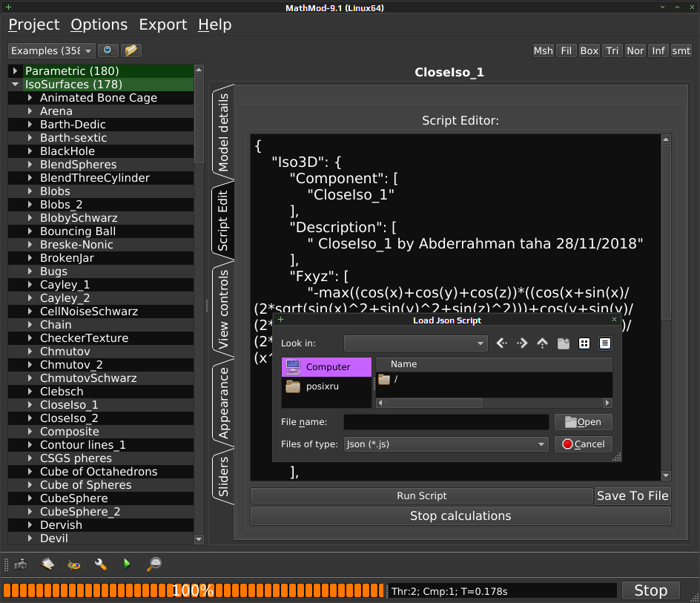Expand the BlackHole tree item

tap(30, 151)
